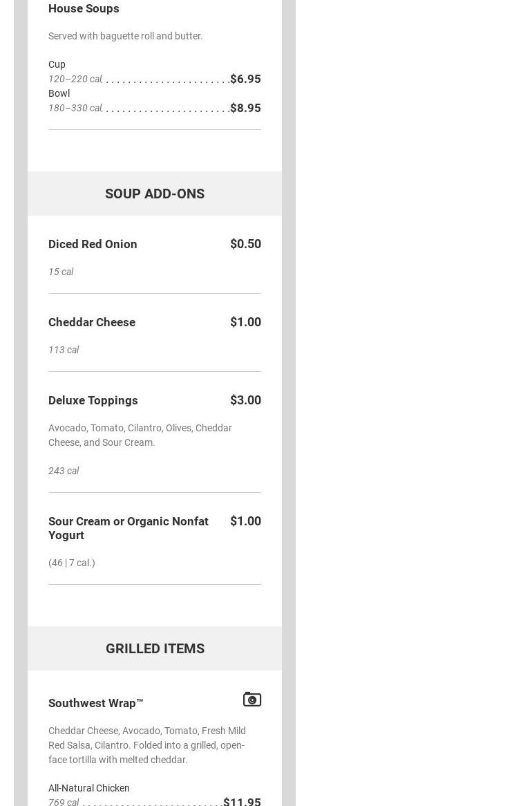Click the 113 cal Cheddar Cheese label

pos(64,350)
